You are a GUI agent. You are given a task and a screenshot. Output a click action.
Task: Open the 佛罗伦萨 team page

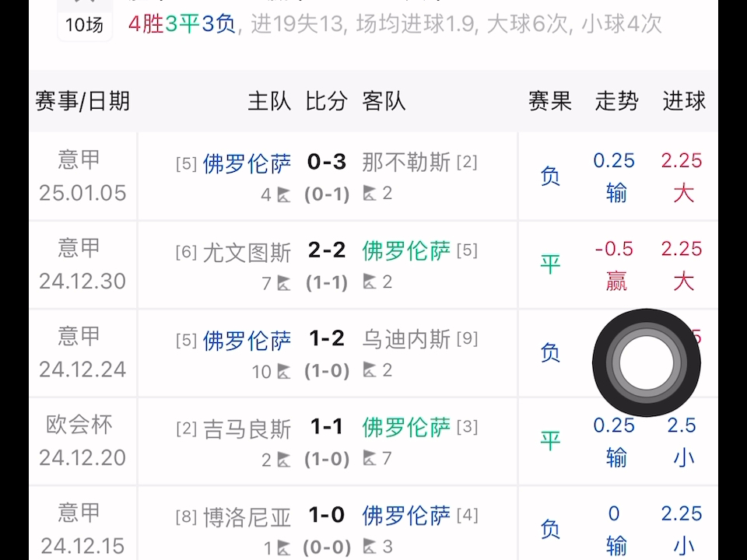(x=245, y=163)
